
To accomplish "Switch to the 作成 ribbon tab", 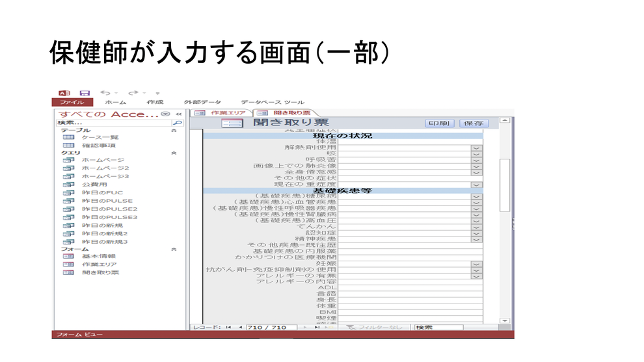I will pyautogui.click(x=155, y=102).
